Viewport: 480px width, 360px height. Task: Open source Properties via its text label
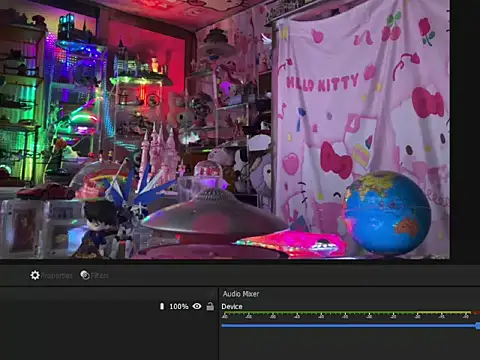(56, 276)
